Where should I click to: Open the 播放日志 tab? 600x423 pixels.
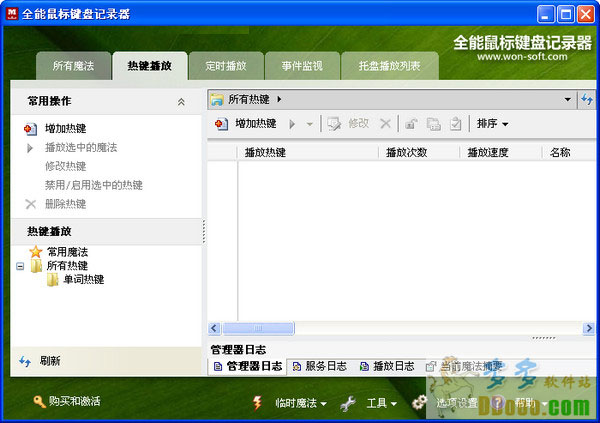387,366
